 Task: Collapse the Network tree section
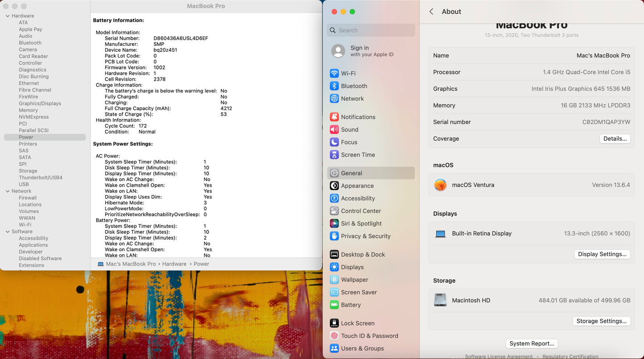8,191
